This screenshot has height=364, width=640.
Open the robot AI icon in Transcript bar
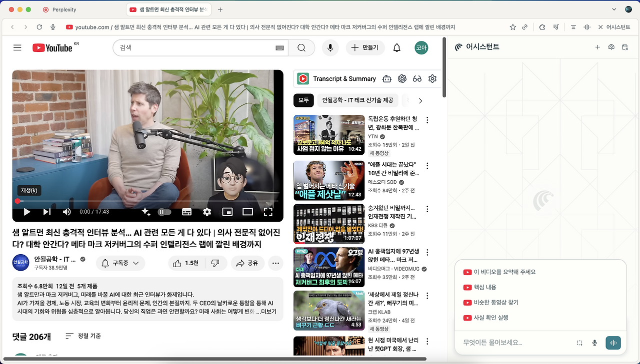386,79
